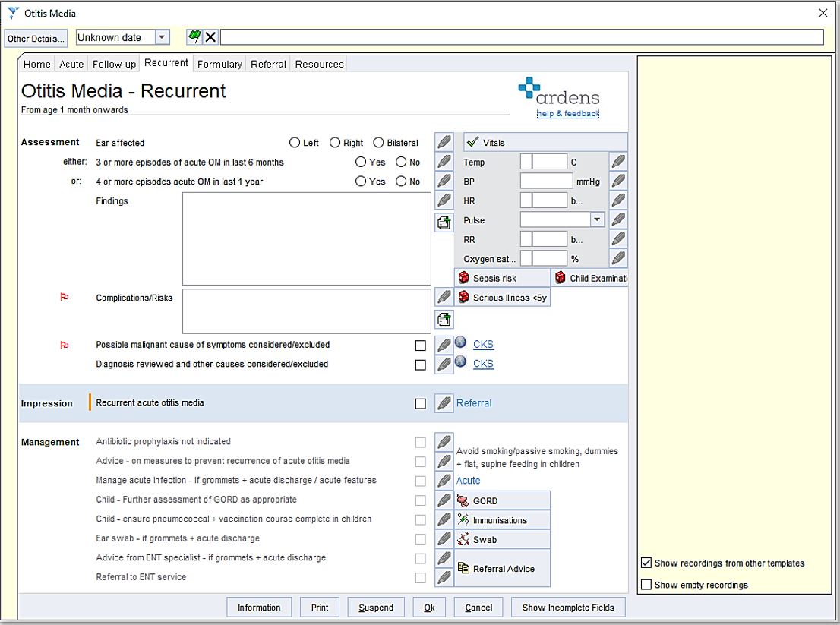Image resolution: width=840 pixels, height=625 pixels.
Task: Untick Show recordings from other templates
Action: point(646,563)
